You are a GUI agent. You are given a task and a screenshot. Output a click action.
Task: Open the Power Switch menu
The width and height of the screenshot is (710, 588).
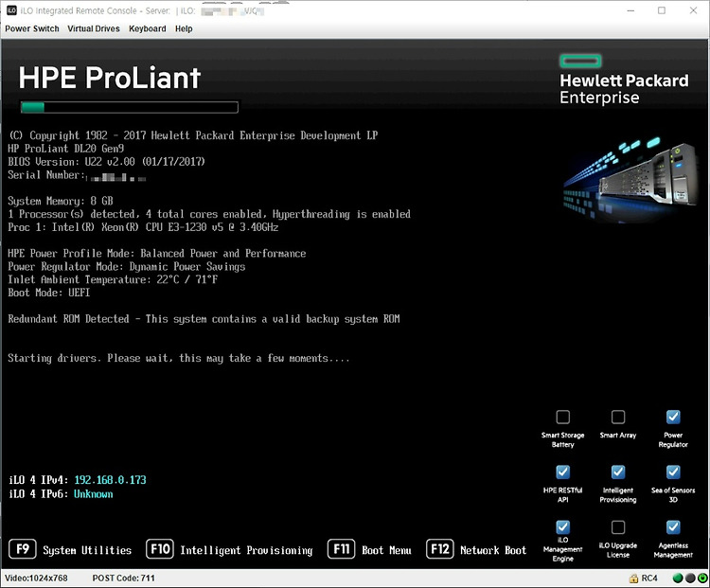pyautogui.click(x=32, y=28)
